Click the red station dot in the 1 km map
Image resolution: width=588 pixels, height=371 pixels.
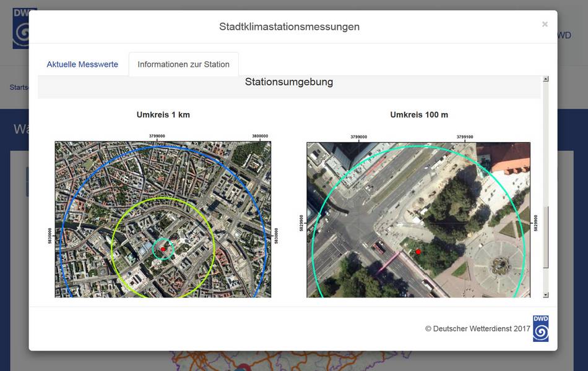click(163, 249)
